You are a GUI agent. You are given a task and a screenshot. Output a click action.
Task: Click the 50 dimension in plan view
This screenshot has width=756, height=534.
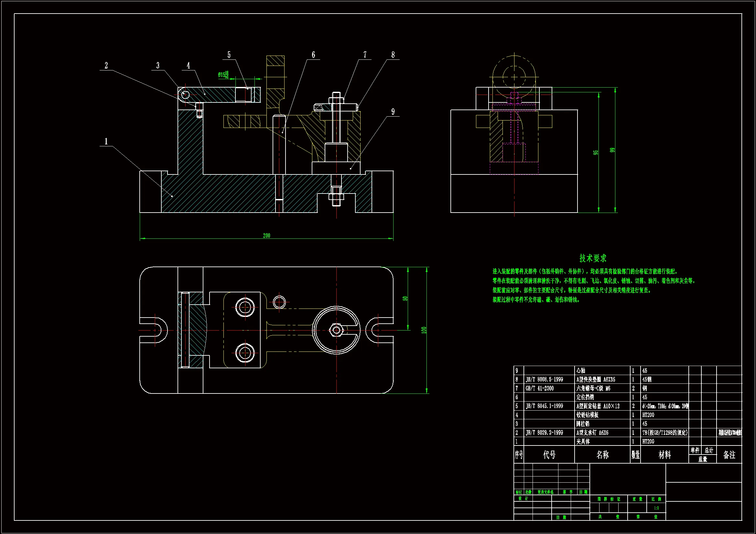coord(405,298)
